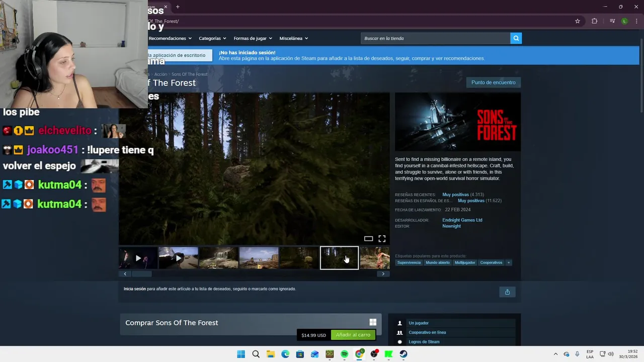Switch the ESP LAA input language
Image resolution: width=644 pixels, height=362 pixels.
pos(590,354)
